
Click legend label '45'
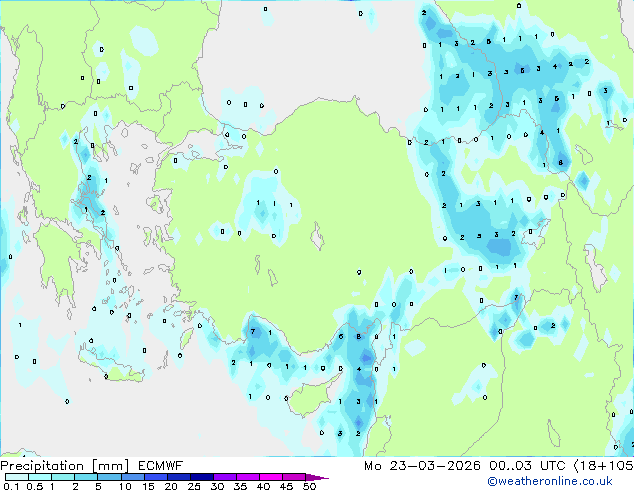pos(286,486)
